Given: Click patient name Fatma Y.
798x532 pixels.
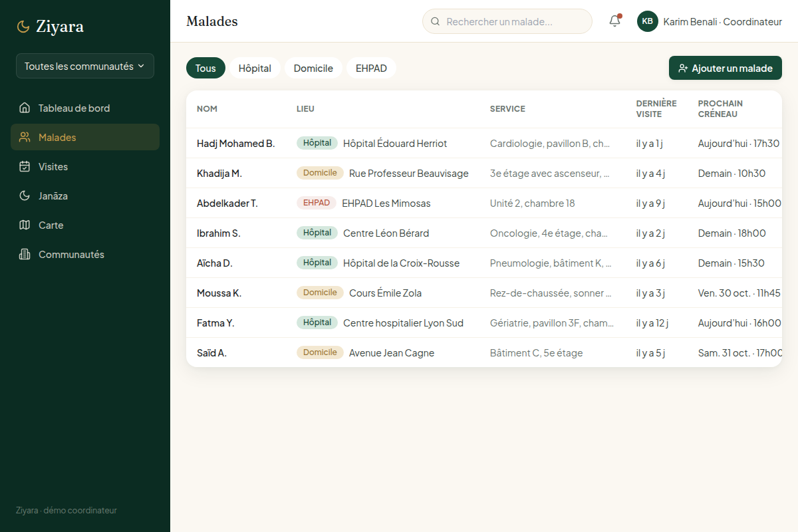Looking at the screenshot, I should (x=215, y=323).
